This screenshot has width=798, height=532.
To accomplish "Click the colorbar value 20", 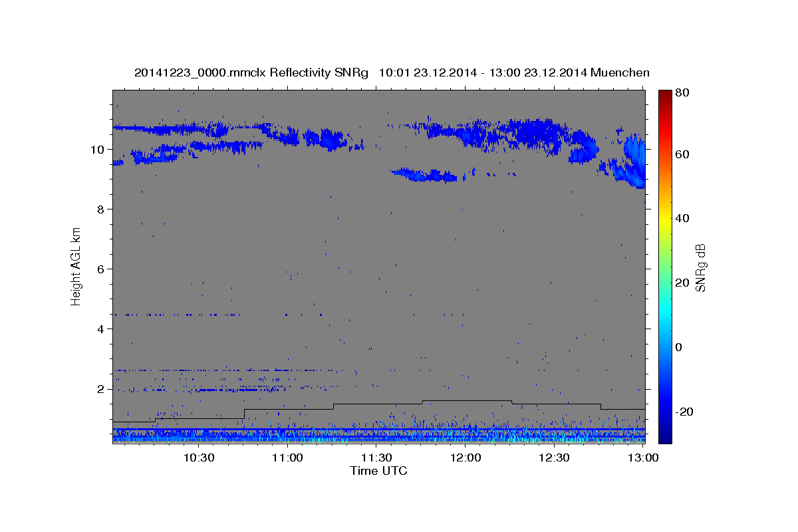I will [x=683, y=283].
